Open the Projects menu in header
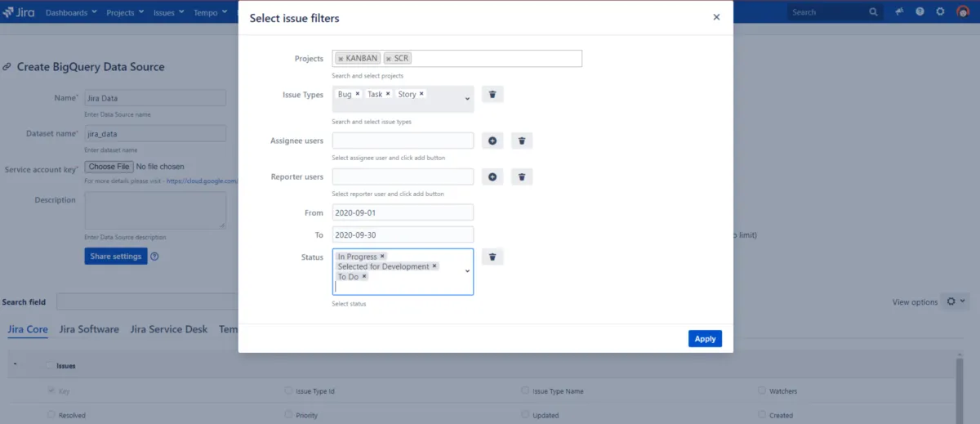Image resolution: width=980 pixels, height=424 pixels. [125, 12]
